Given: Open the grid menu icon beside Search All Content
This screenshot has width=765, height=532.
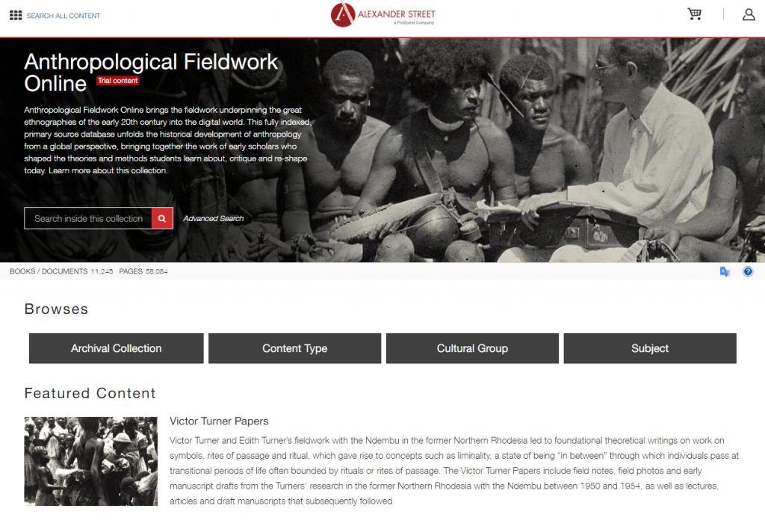Looking at the screenshot, I should (16, 16).
